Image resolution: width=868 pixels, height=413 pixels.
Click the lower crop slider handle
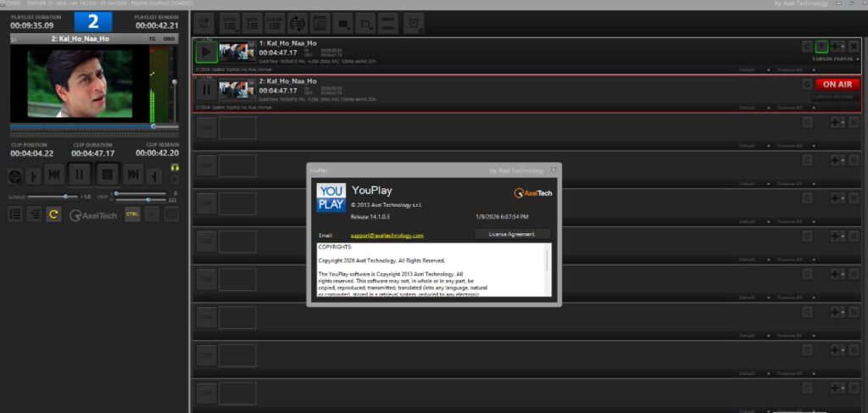[x=147, y=199]
